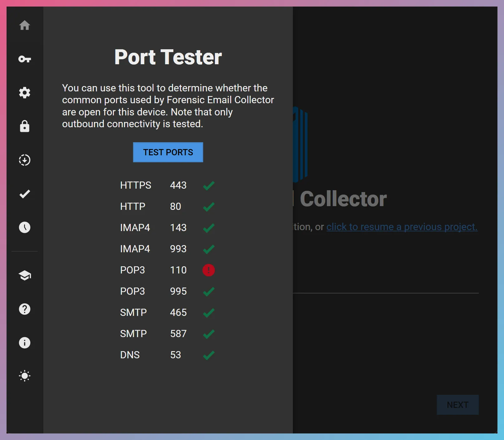The height and width of the screenshot is (440, 504).
Task: Open application Settings with the gear icon
Action: [x=25, y=93]
